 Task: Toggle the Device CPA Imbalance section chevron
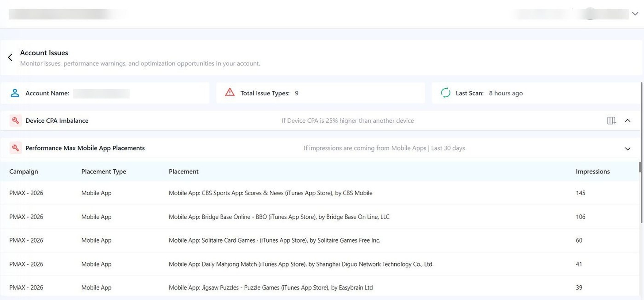point(628,121)
